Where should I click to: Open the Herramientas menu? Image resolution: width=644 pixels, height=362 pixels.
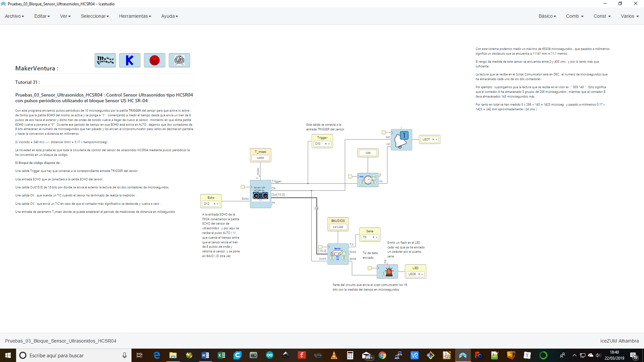click(135, 16)
